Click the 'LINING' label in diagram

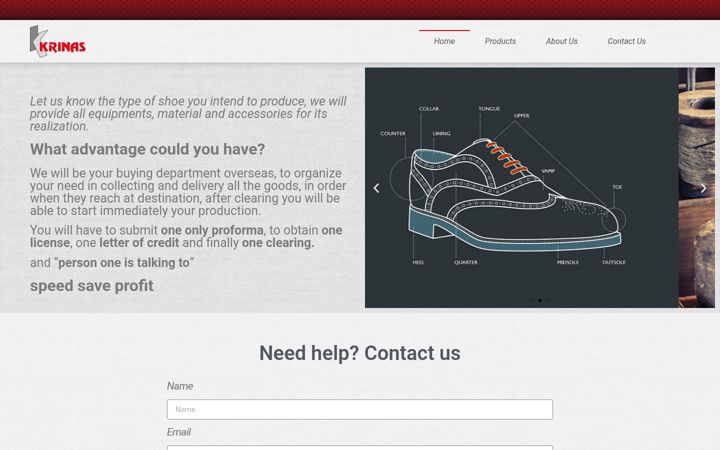[441, 134]
